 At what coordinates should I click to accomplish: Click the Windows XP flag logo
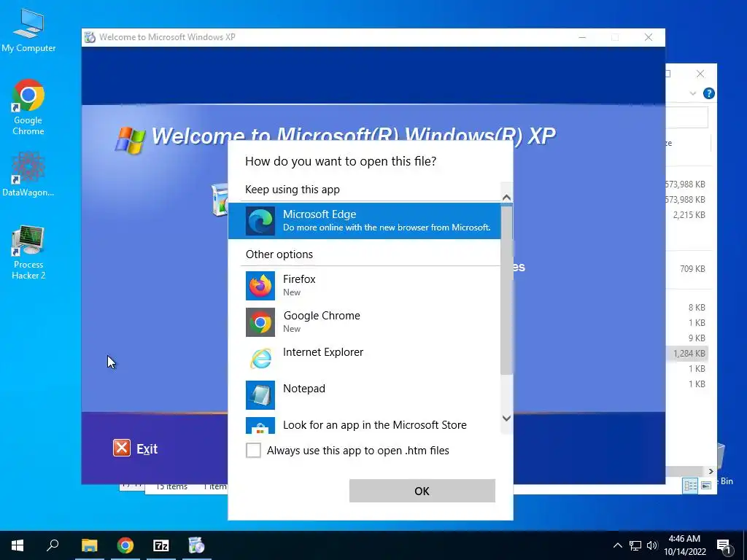click(130, 140)
